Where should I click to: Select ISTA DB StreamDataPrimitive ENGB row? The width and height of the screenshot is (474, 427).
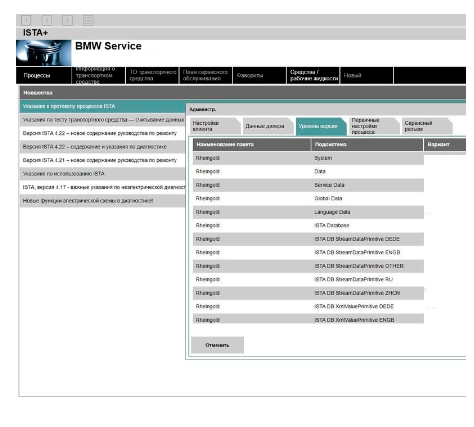(308, 252)
